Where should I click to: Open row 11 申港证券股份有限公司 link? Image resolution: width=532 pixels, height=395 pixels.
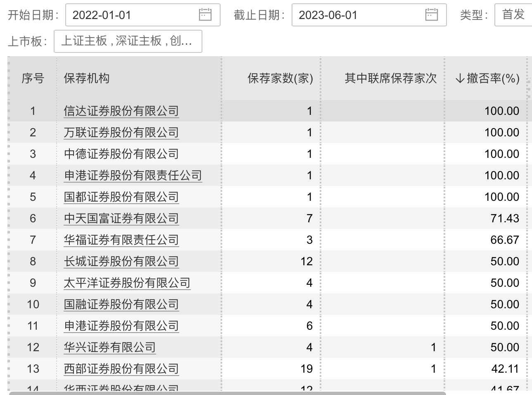pyautogui.click(x=121, y=326)
